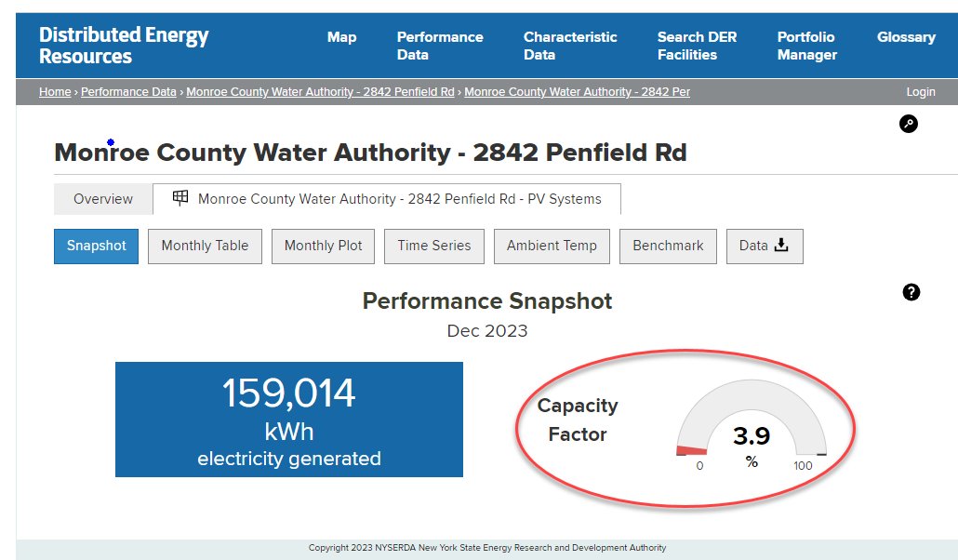Click the Performance Snapshot heading
Viewport: 958px width, 560px height.
(487, 301)
